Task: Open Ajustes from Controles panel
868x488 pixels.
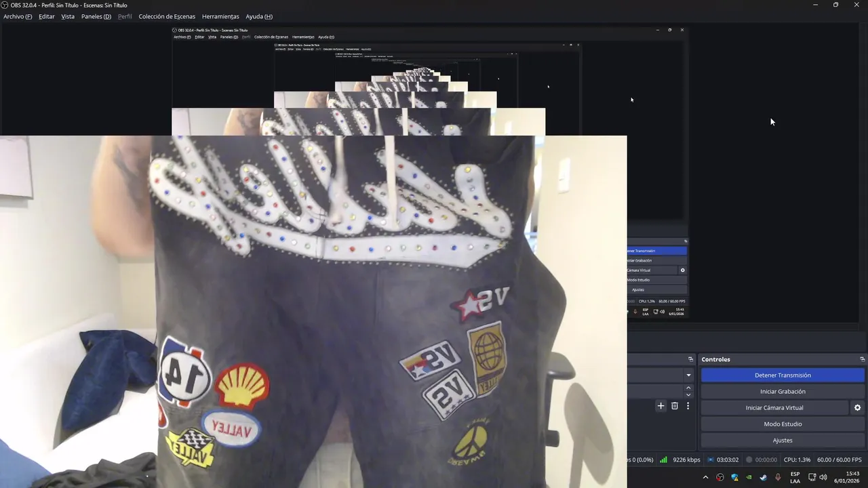Action: 783,440
